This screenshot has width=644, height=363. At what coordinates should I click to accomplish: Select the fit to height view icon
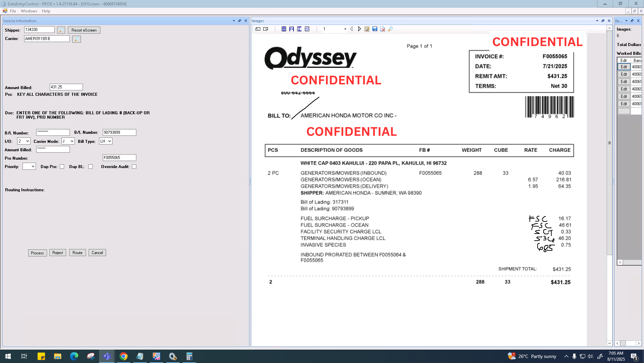(299, 29)
